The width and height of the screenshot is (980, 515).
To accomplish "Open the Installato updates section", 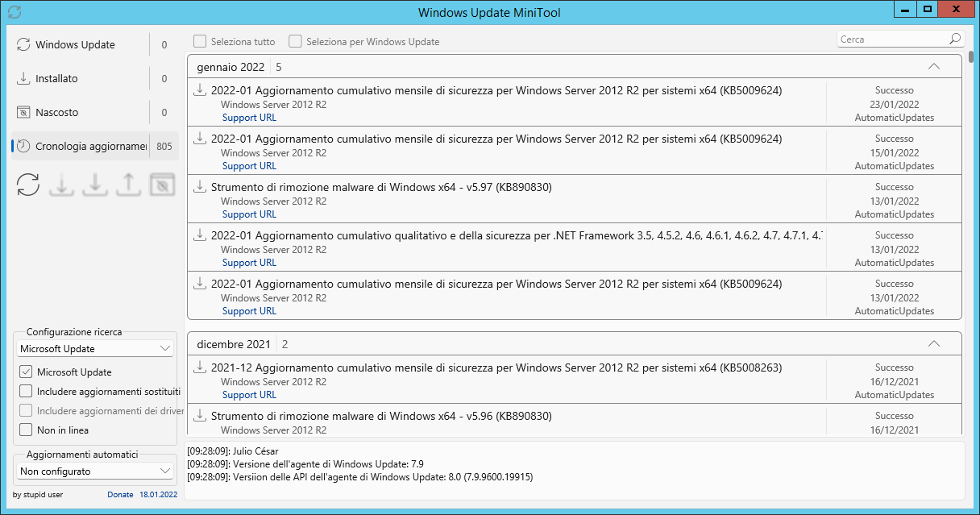I will click(x=95, y=79).
